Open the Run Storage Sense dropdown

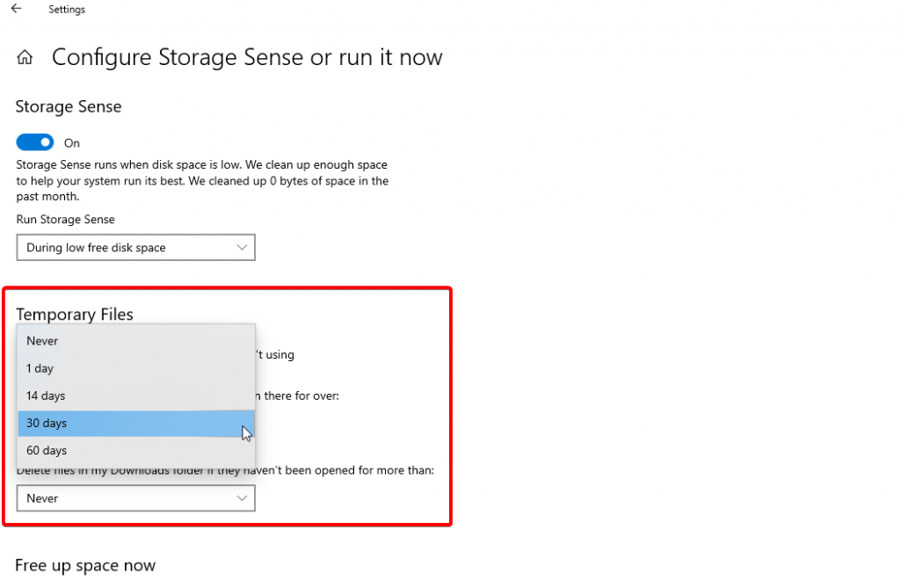(x=135, y=248)
